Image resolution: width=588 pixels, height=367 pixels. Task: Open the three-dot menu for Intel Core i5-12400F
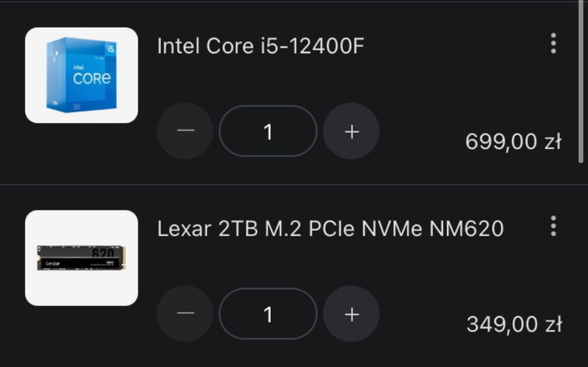click(553, 43)
